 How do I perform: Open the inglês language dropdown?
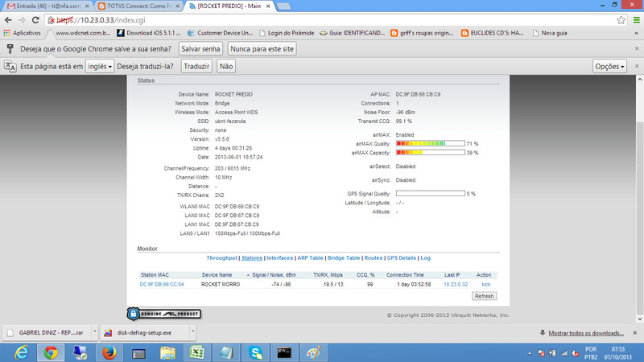click(x=100, y=66)
